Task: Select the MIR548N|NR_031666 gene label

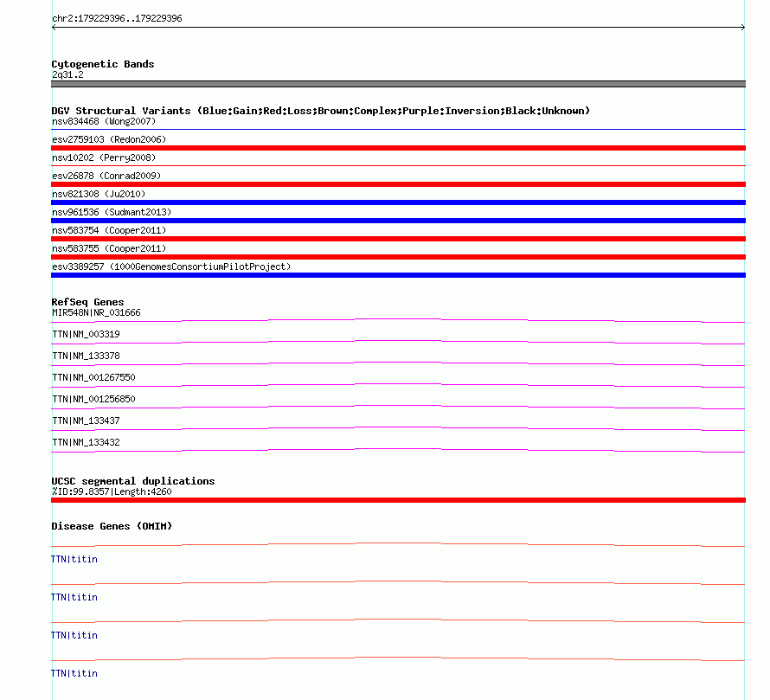Action: [96, 313]
